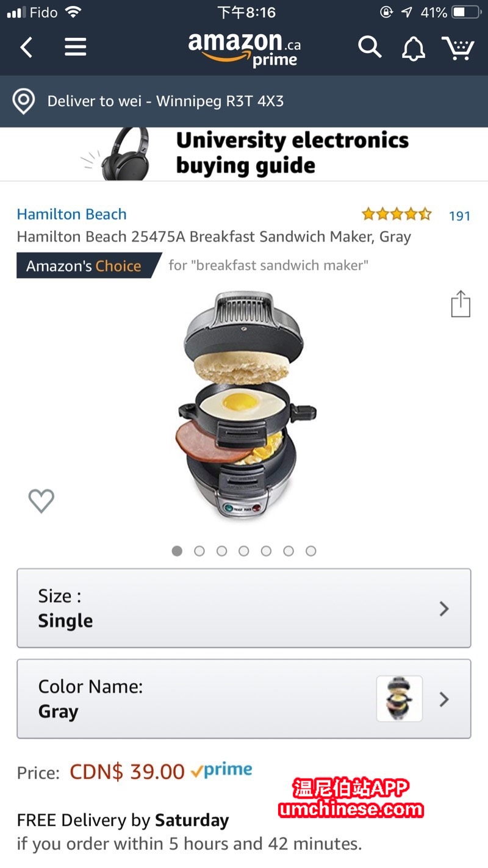Change delivery address Winnipeg R3T 4X3
This screenshot has height=868, width=488.
(x=165, y=101)
